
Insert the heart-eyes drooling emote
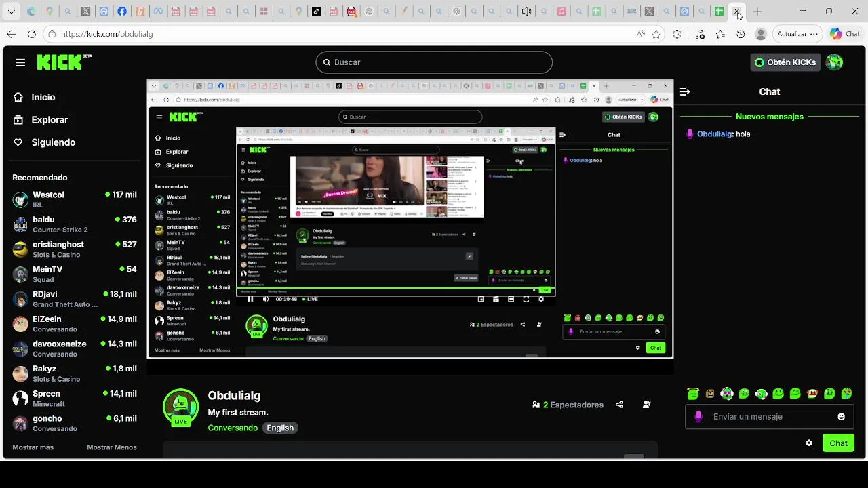(846, 393)
